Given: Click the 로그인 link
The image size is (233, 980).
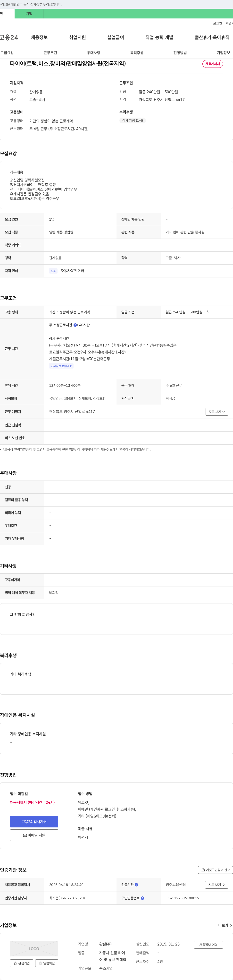Looking at the screenshot, I should (217, 24).
